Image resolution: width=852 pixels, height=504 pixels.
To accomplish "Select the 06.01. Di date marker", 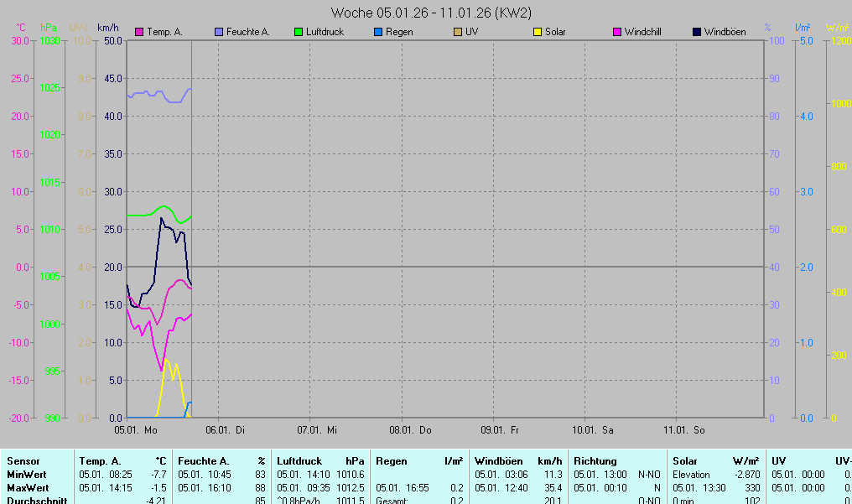I will pyautogui.click(x=227, y=430).
